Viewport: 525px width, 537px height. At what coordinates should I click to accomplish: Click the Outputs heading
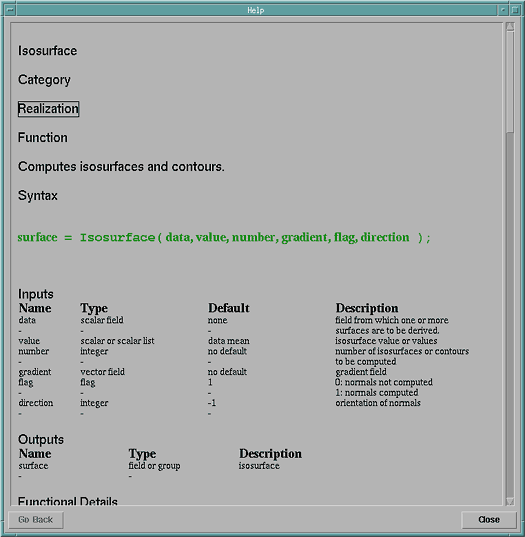point(41,439)
